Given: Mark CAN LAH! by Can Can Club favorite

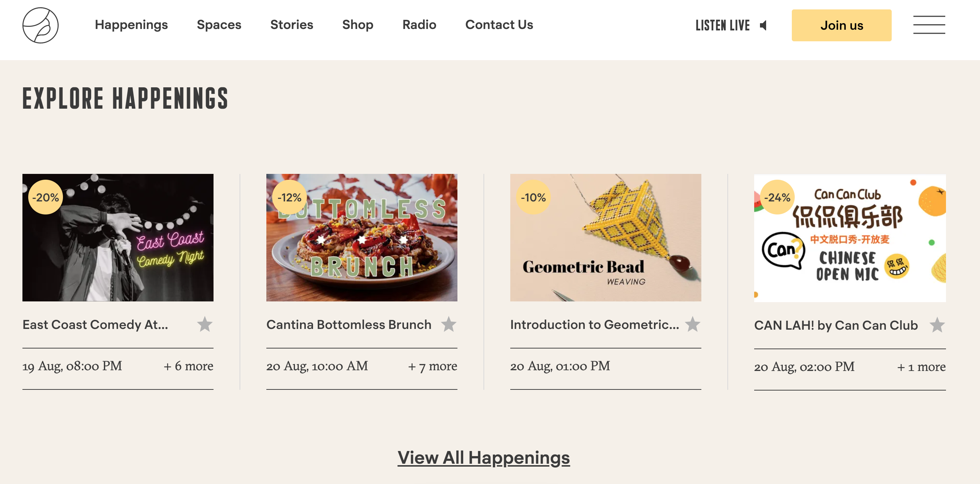Looking at the screenshot, I should pyautogui.click(x=937, y=325).
